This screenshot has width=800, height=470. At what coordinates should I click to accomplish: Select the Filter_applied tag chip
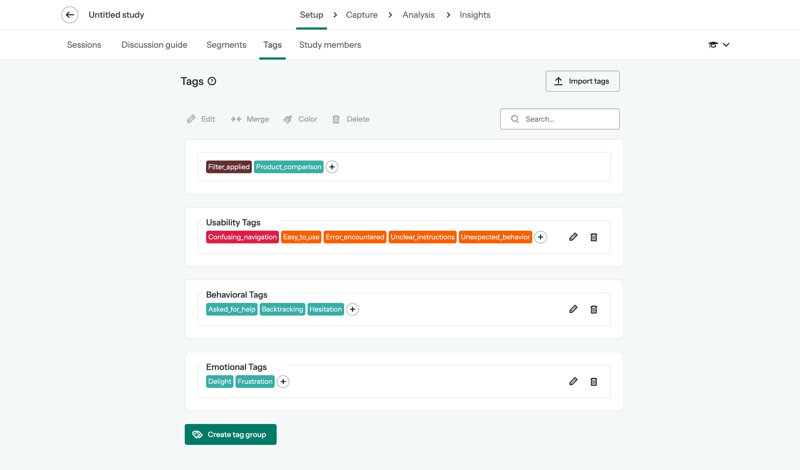point(228,167)
